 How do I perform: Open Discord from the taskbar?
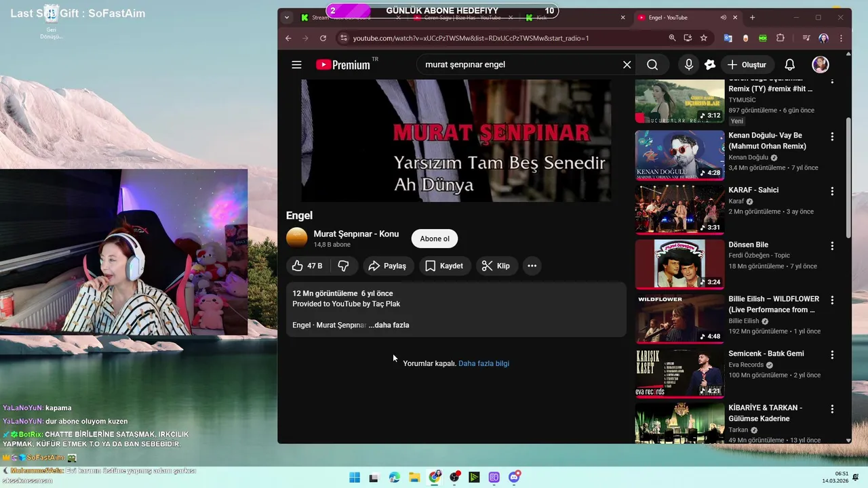click(514, 477)
